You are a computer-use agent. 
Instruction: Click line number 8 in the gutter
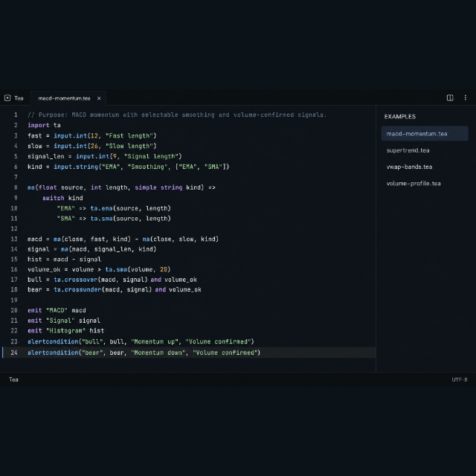(16, 187)
